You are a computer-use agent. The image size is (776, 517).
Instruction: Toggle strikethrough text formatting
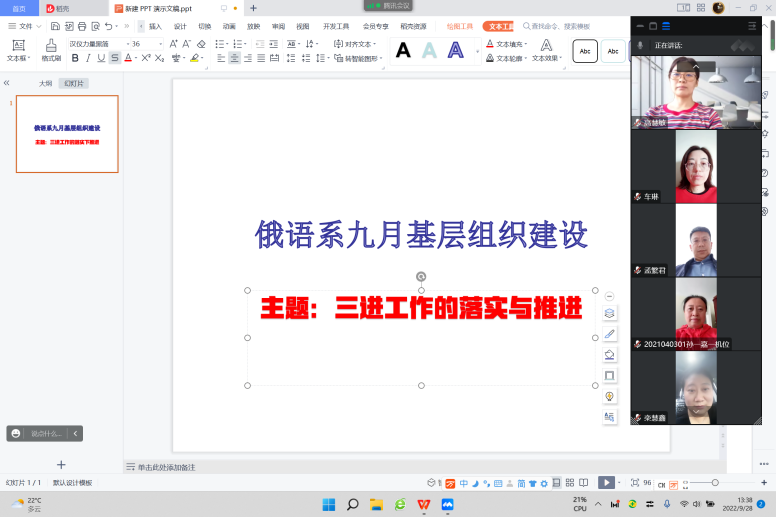pyautogui.click(x=115, y=58)
